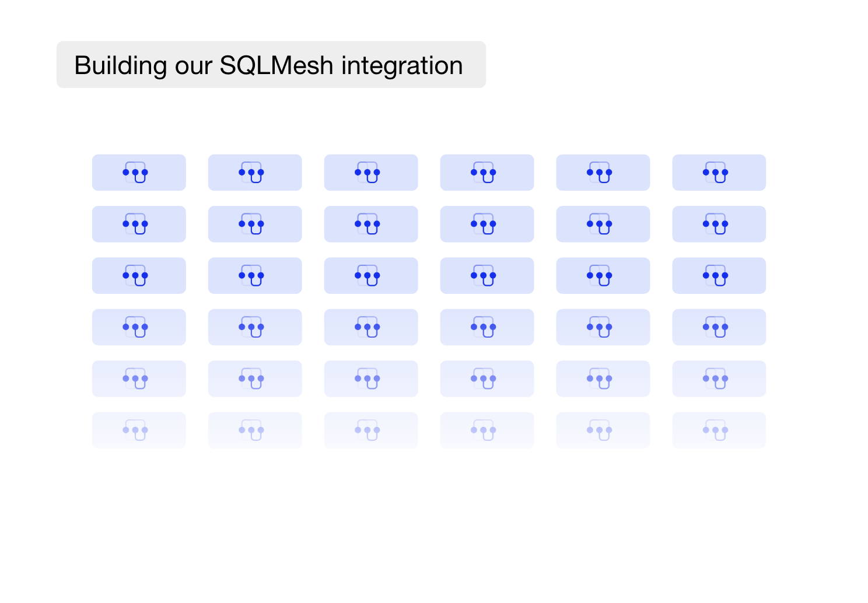This screenshot has height=603, width=868.
Task: Select the first faded tile in the bottom row
Action: (139, 430)
